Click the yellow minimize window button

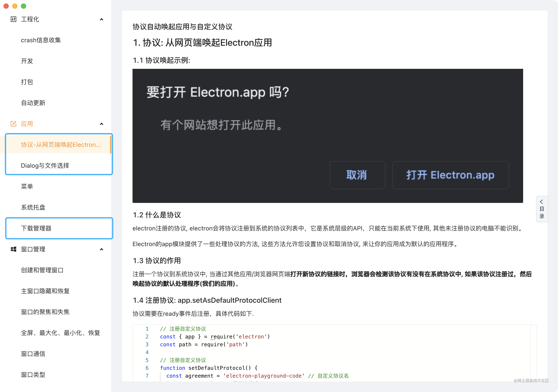click(15, 6)
